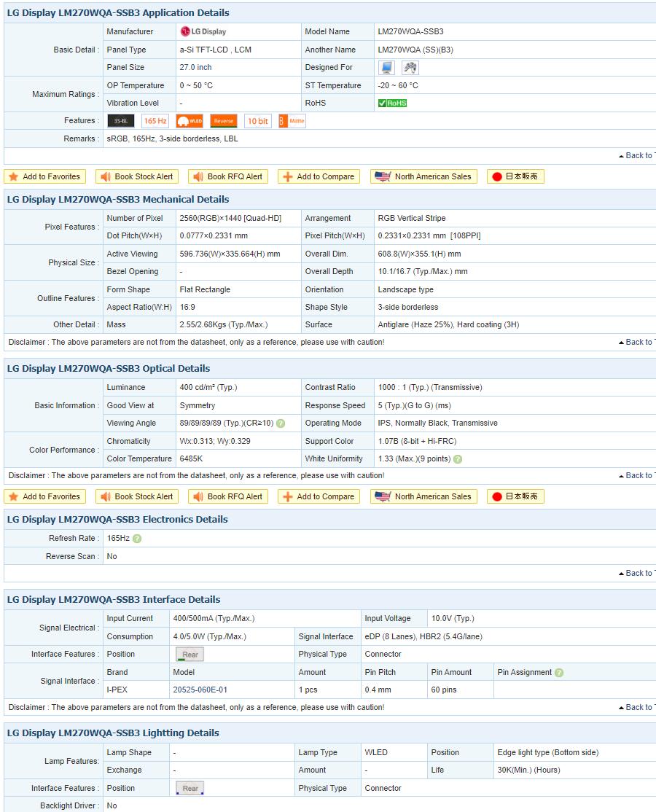Click the Life value 30K(Min.) (Hours)

coord(528,770)
